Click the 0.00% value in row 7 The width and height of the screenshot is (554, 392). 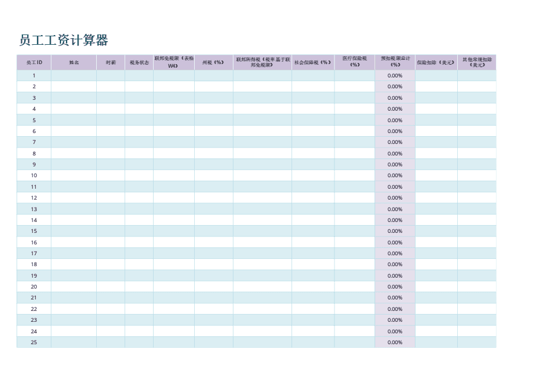coord(395,142)
